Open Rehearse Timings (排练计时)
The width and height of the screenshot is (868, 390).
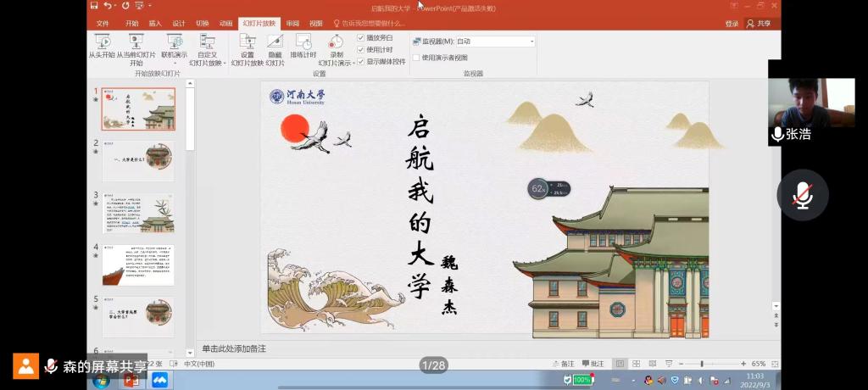pyautogui.click(x=303, y=42)
